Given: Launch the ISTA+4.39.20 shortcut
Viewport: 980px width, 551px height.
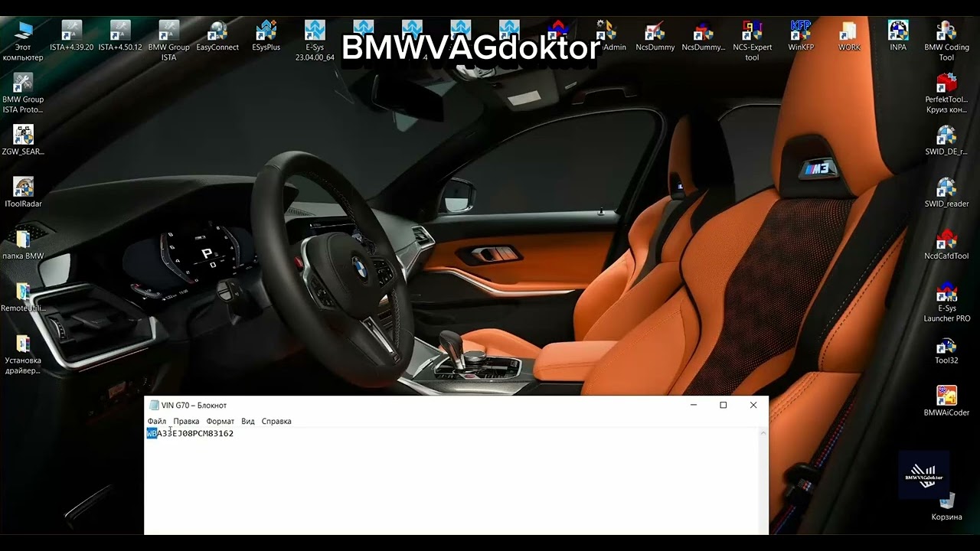Looking at the screenshot, I should click(71, 36).
